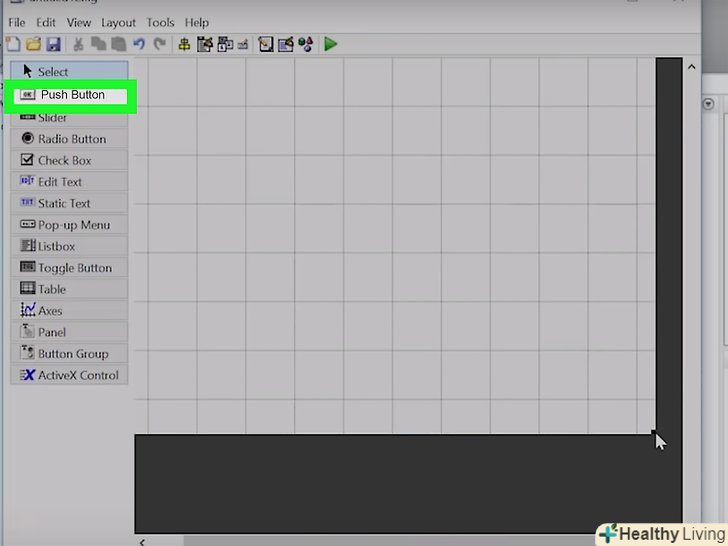Image resolution: width=728 pixels, height=546 pixels.
Task: Pick the Toggle Button component
Action: [x=69, y=267]
